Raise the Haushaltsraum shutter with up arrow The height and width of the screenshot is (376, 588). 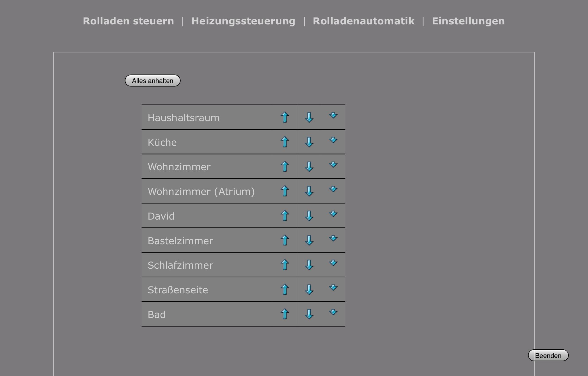(285, 117)
